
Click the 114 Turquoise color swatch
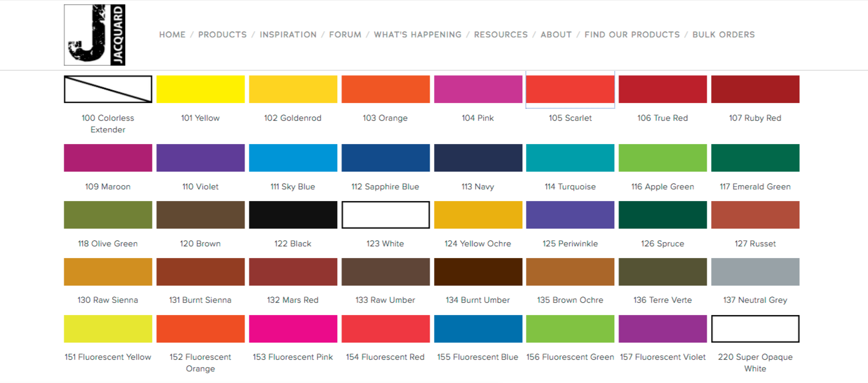coord(570,157)
